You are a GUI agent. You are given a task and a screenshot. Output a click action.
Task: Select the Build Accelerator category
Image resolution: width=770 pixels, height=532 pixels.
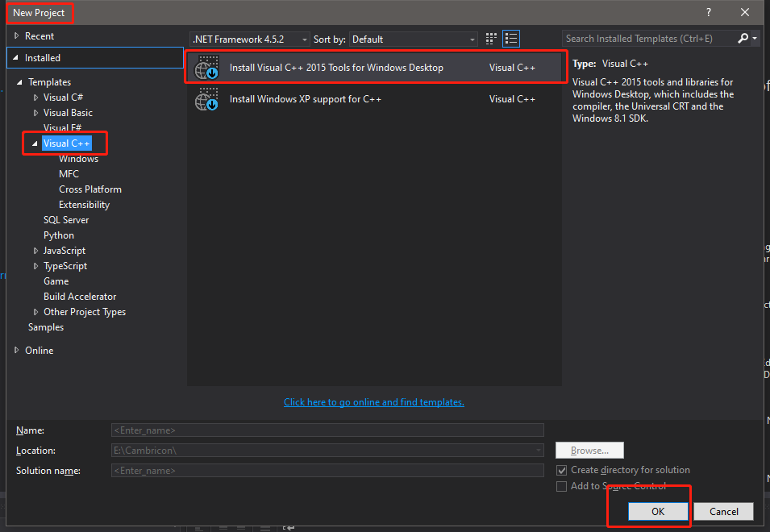pos(80,297)
